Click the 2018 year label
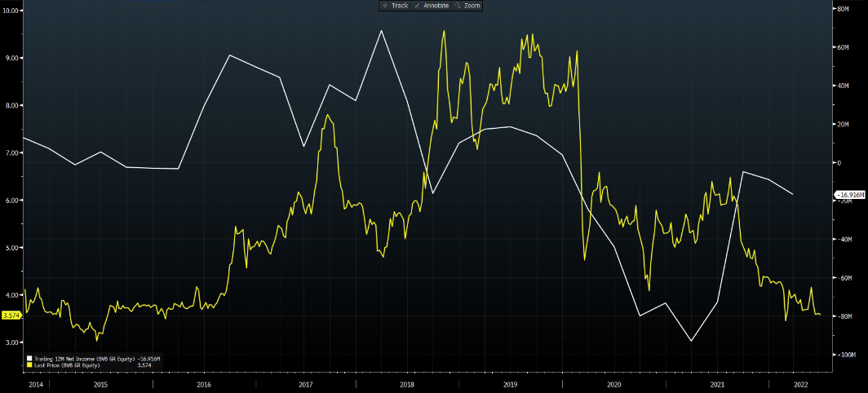 pyautogui.click(x=407, y=384)
